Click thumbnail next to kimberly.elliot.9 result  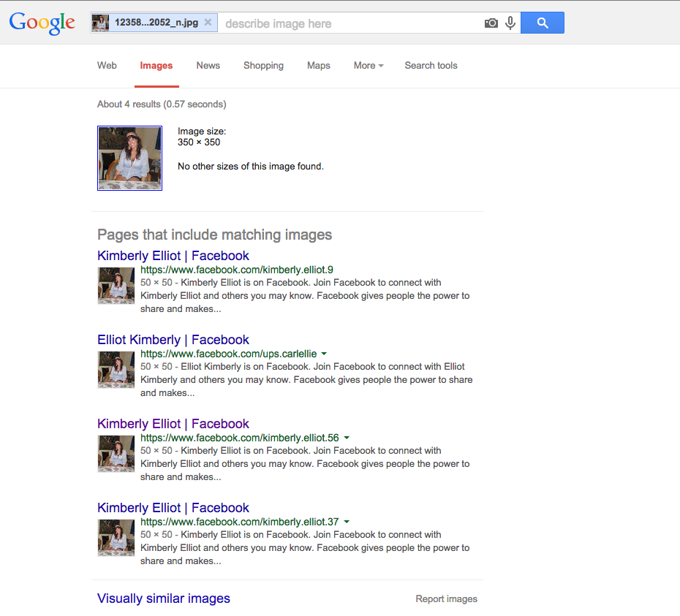pyautogui.click(x=116, y=285)
